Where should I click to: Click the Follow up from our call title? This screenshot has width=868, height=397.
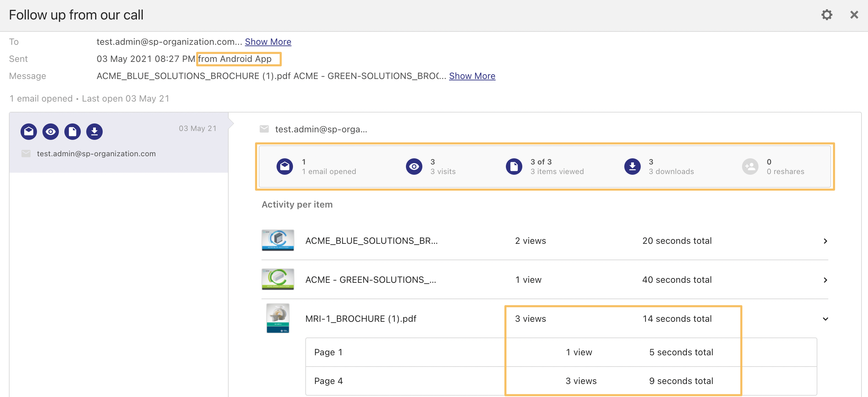click(76, 15)
